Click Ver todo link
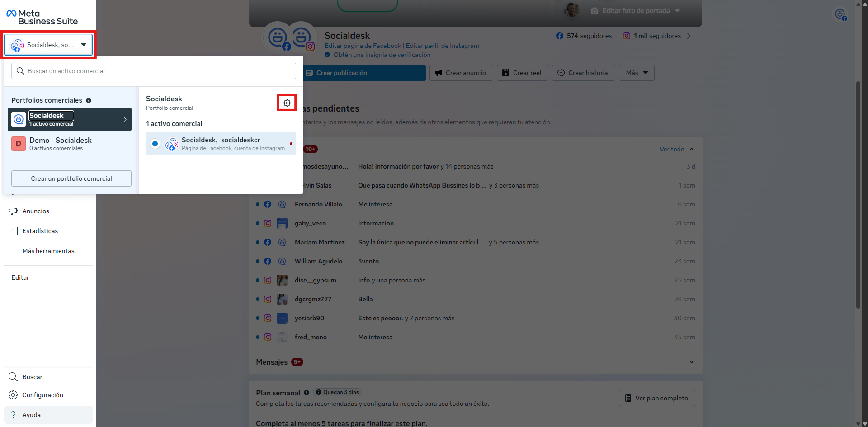 point(672,149)
